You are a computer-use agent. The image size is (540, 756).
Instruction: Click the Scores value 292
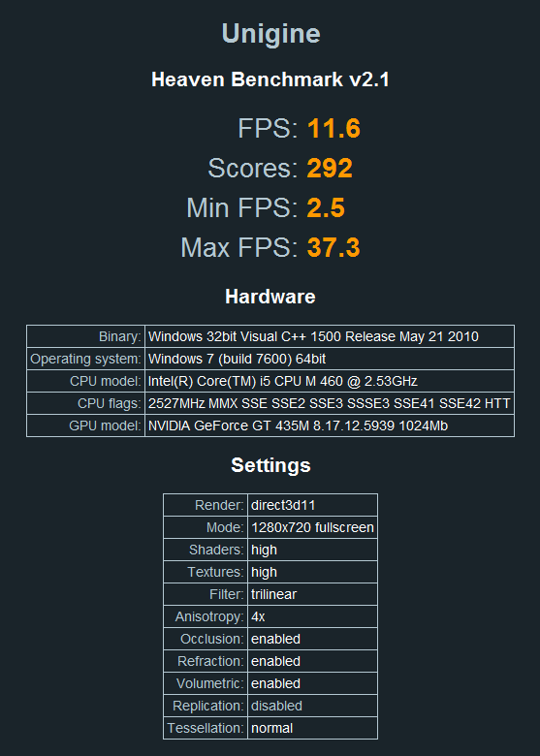click(x=330, y=169)
